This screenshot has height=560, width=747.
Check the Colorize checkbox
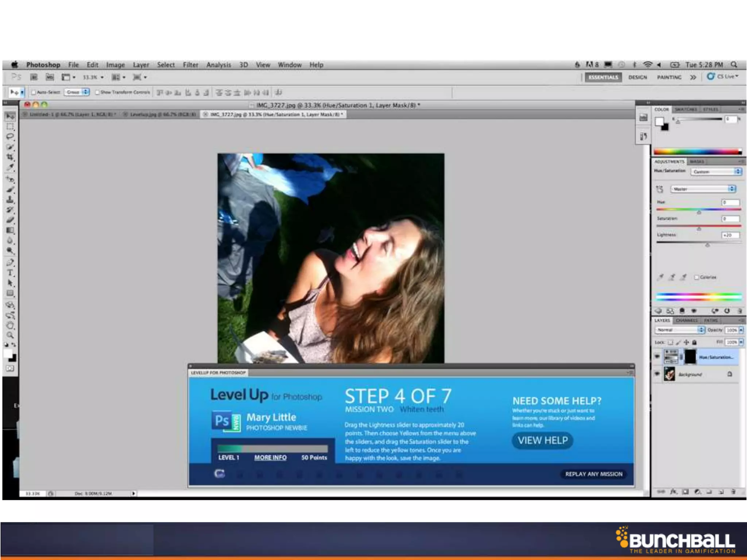[x=696, y=277]
